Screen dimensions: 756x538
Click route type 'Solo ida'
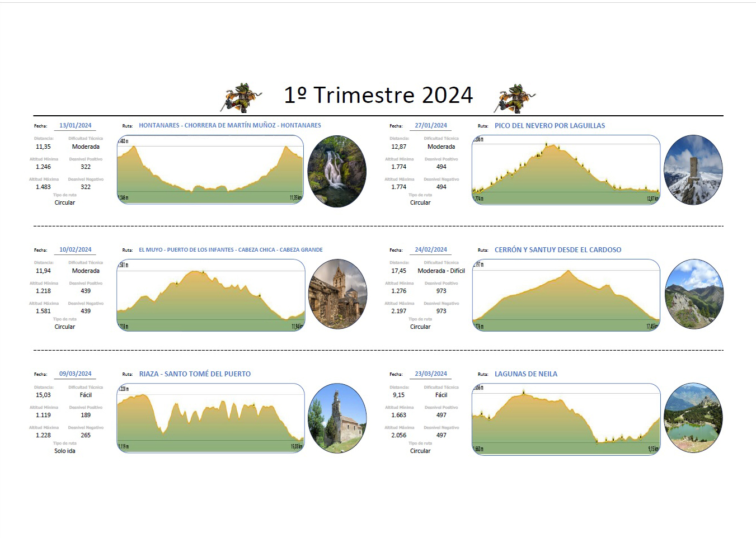(x=64, y=451)
